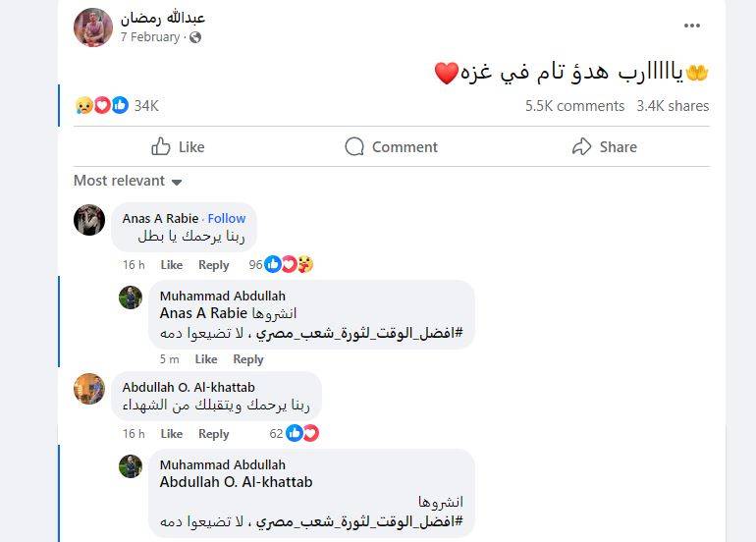The height and width of the screenshot is (542, 756).
Task: View the 3.4K shares list
Action: click(673, 106)
